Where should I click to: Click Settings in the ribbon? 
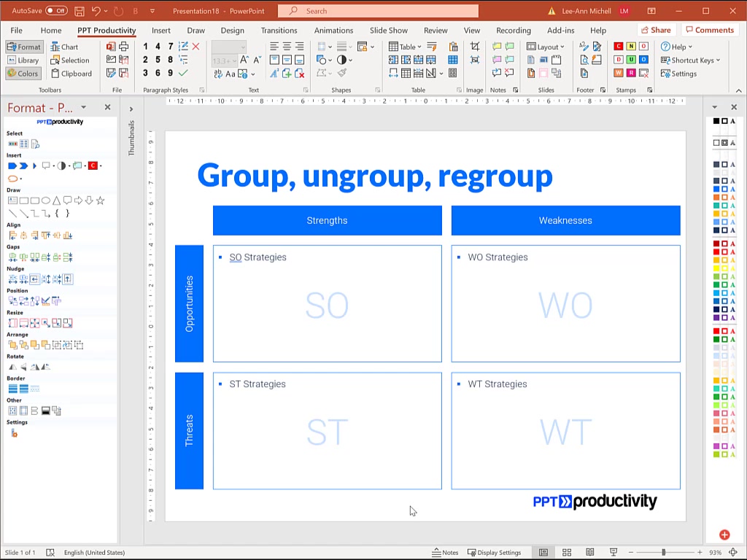(x=678, y=74)
